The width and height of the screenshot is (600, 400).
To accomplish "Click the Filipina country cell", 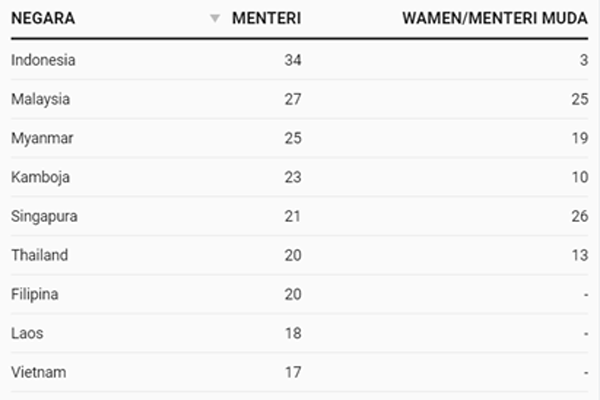I will point(35,294).
